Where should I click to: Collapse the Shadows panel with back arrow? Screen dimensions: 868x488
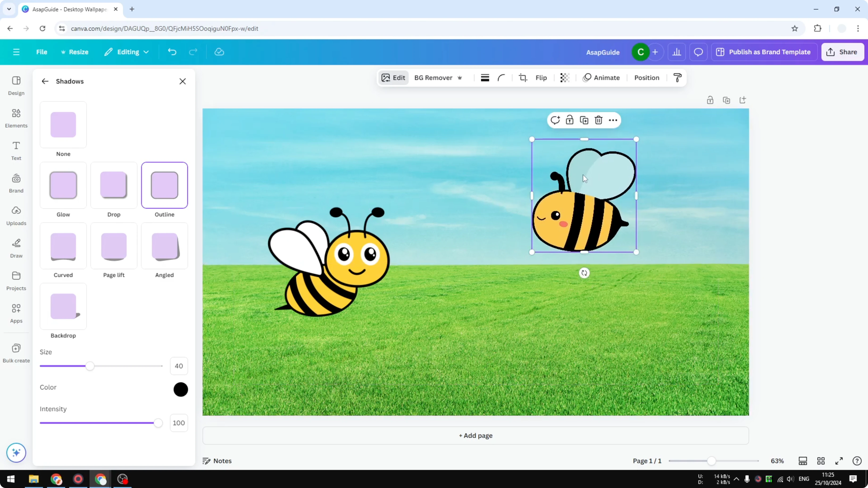[x=45, y=81]
